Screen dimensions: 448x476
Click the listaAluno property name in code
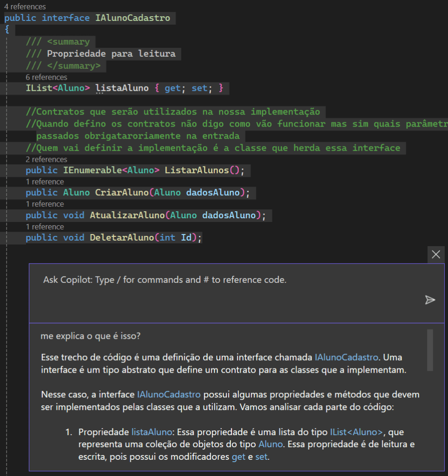(x=122, y=88)
